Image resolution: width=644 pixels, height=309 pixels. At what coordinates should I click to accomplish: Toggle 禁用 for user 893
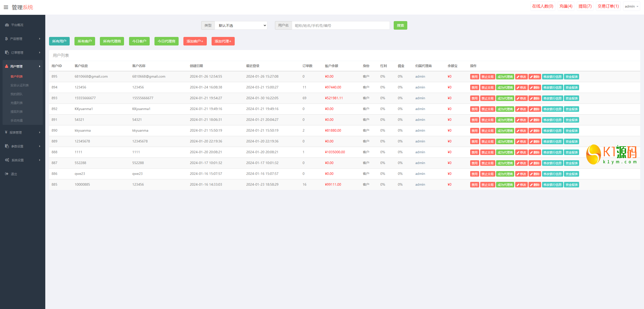pos(474,98)
